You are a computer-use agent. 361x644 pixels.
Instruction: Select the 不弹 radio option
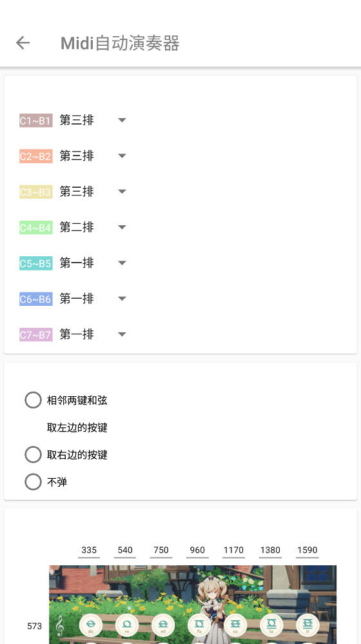coord(34,482)
